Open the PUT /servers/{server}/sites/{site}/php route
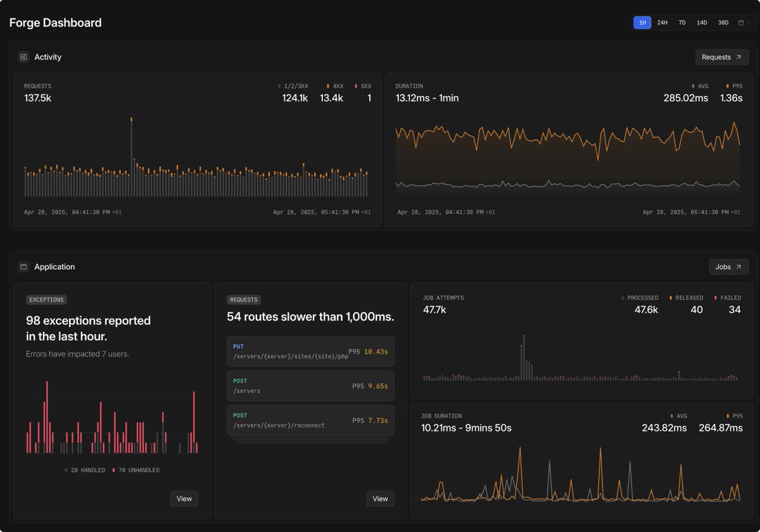The image size is (760, 532). [310, 351]
